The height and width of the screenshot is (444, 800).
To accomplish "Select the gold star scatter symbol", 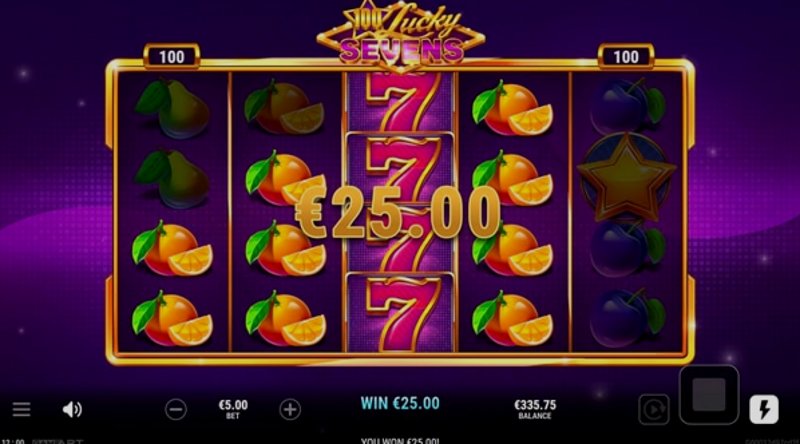I will [x=626, y=177].
